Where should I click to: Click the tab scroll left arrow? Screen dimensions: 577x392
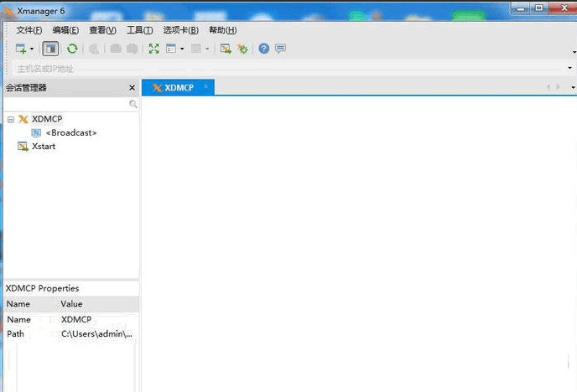tap(548, 87)
